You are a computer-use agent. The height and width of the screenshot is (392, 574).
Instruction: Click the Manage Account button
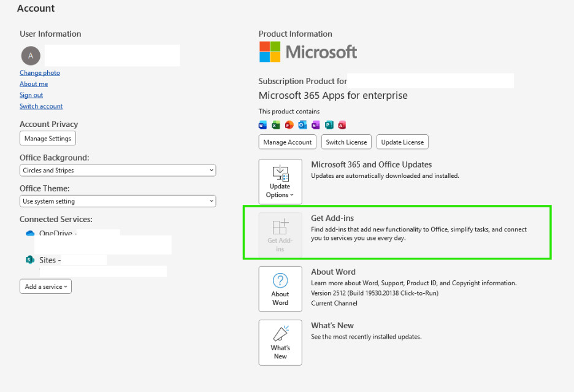pyautogui.click(x=288, y=142)
